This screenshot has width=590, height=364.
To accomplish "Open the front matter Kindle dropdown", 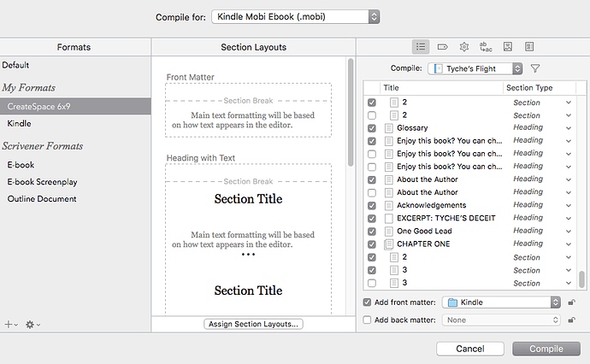I will pos(501,302).
